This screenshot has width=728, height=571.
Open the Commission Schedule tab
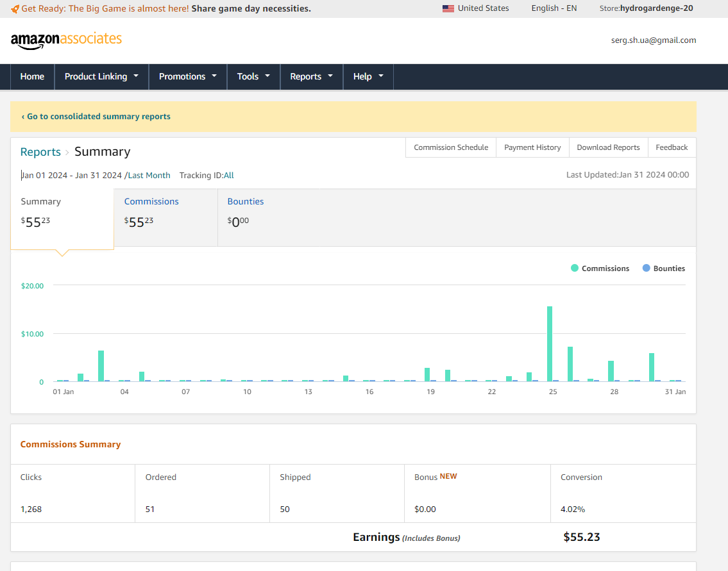coord(451,147)
